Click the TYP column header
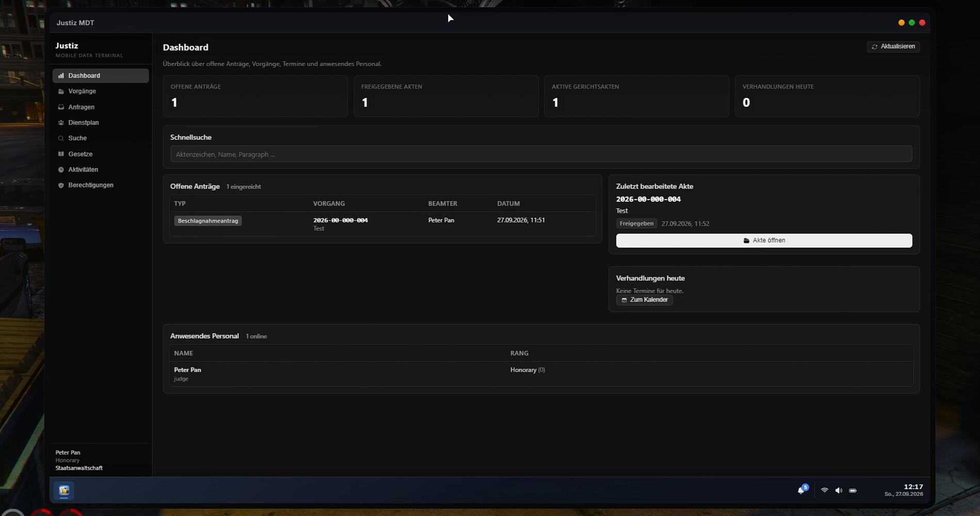980x516 pixels. (x=180, y=204)
